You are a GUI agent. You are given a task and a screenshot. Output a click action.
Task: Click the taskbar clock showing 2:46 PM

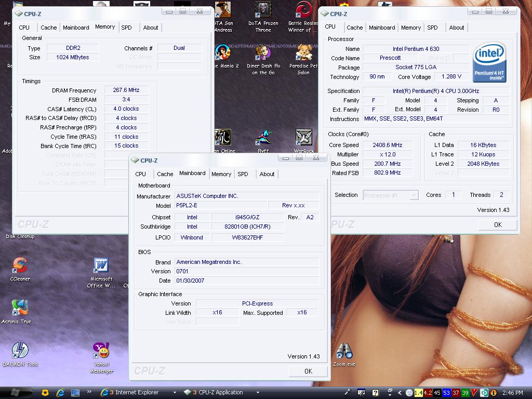tap(512, 393)
